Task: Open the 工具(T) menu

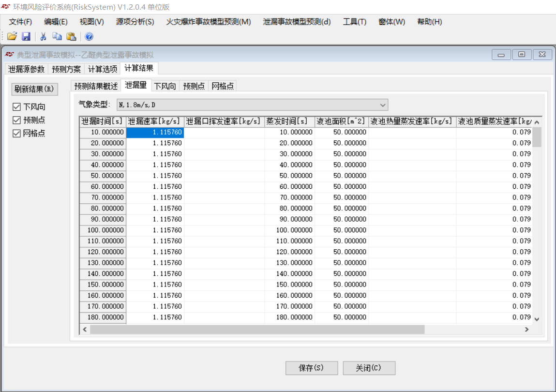Action: [x=355, y=22]
